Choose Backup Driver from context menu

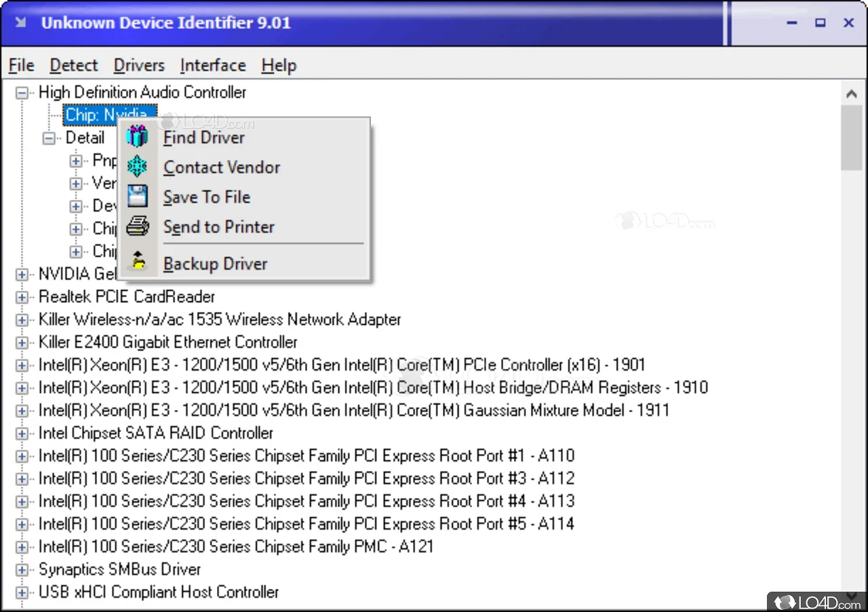pos(244,263)
